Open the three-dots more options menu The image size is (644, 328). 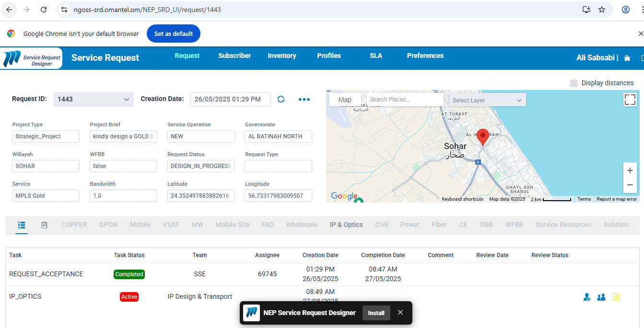pyautogui.click(x=304, y=99)
